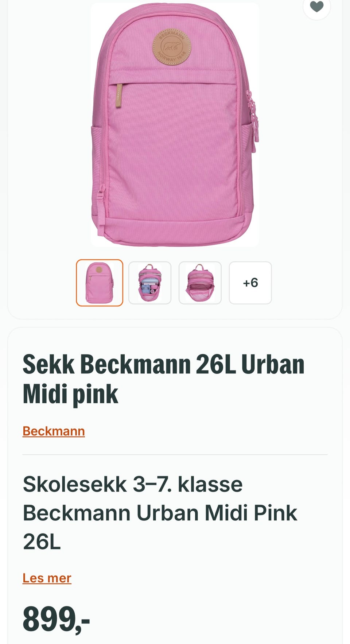Show the thumbnail with the packed open backpack
This screenshot has width=350, height=644.
click(150, 283)
